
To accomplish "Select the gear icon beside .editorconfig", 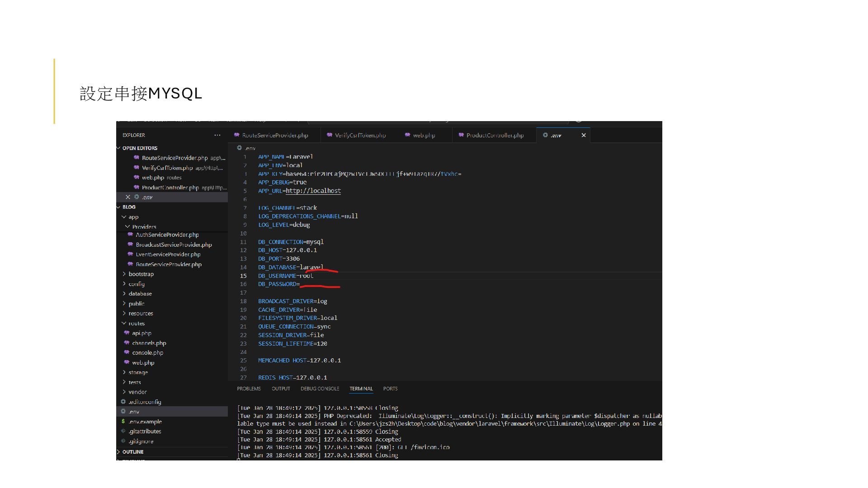I will point(123,402).
